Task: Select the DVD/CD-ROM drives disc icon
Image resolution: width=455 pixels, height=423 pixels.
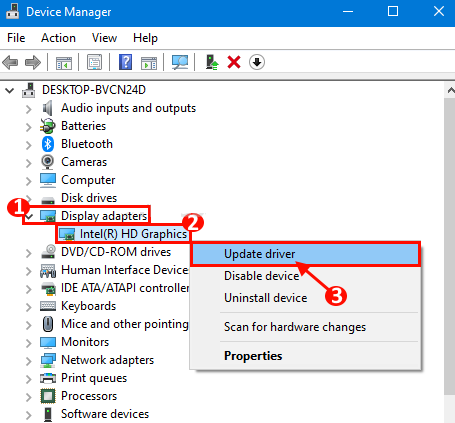Action: point(48,252)
